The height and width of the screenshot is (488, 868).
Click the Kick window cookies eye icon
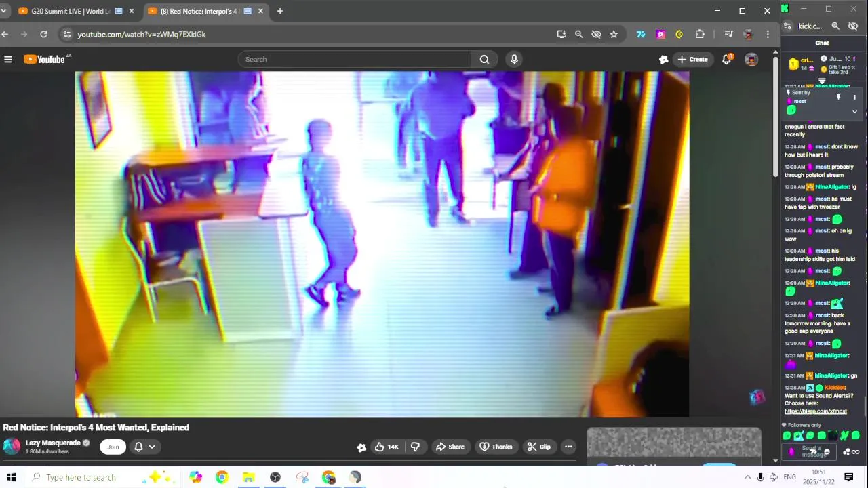[x=853, y=26]
